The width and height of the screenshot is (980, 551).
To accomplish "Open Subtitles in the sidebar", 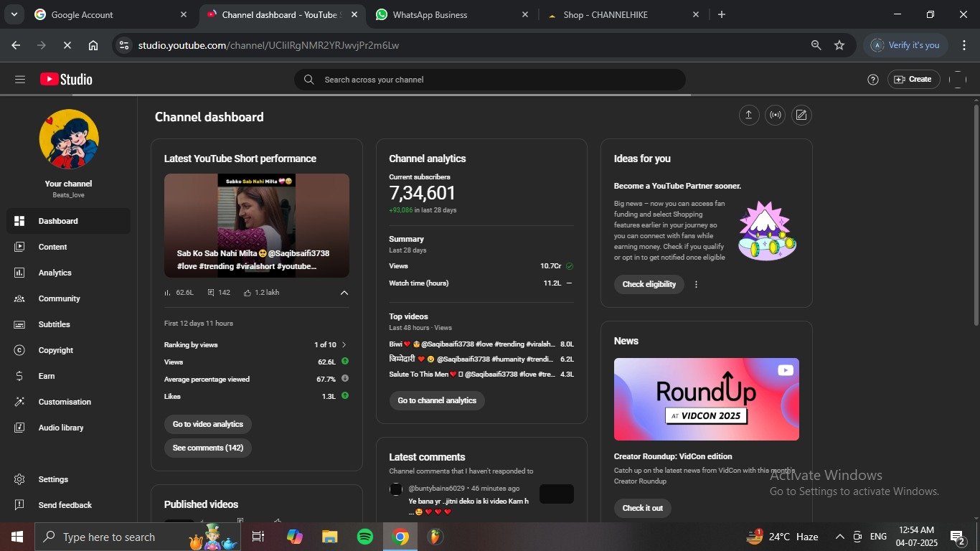I will [68, 324].
